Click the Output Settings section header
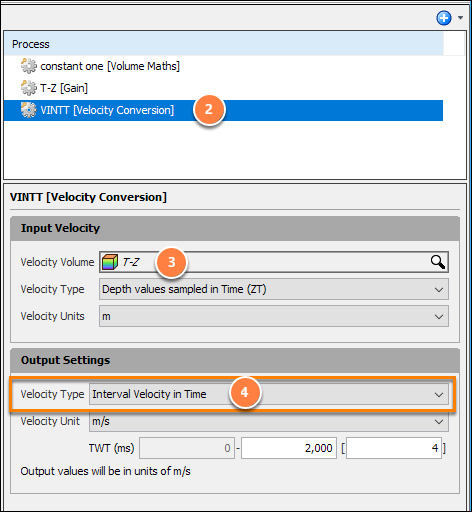Screen dimensions: 472x512 point(235,360)
